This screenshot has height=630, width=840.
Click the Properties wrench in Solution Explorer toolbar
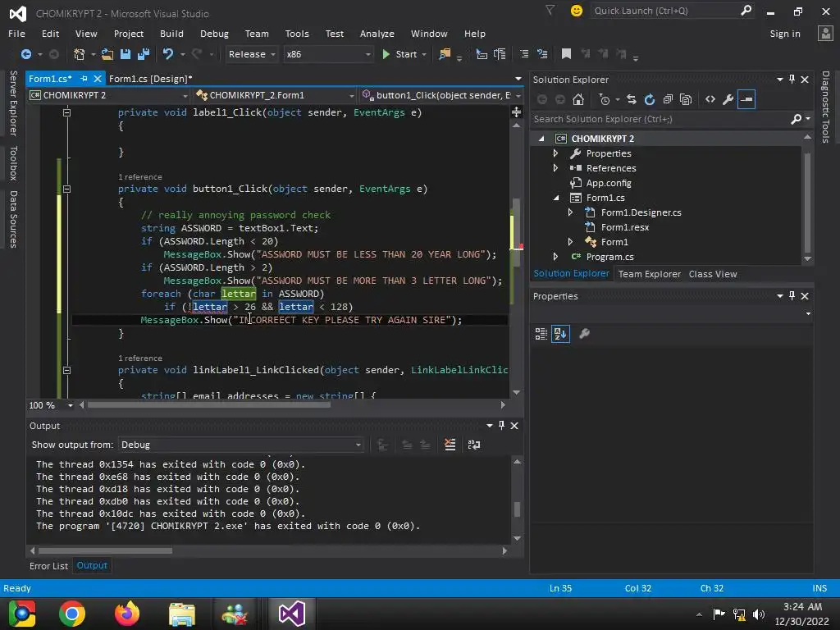point(728,99)
